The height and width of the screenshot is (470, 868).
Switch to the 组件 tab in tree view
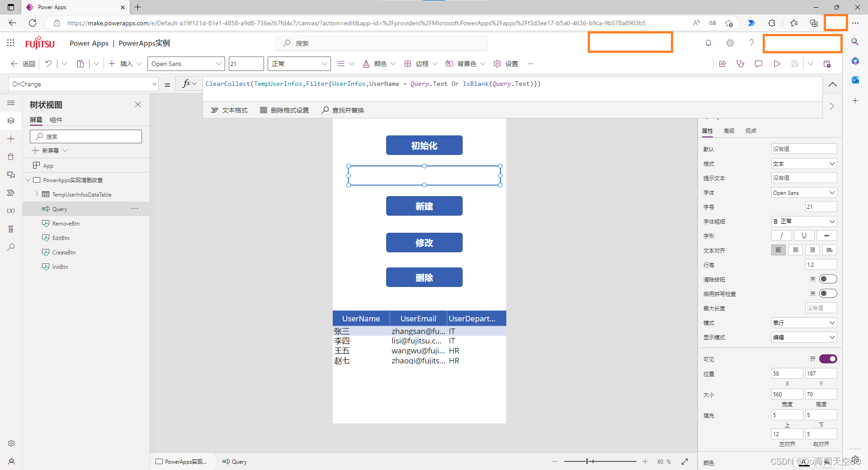tap(56, 120)
